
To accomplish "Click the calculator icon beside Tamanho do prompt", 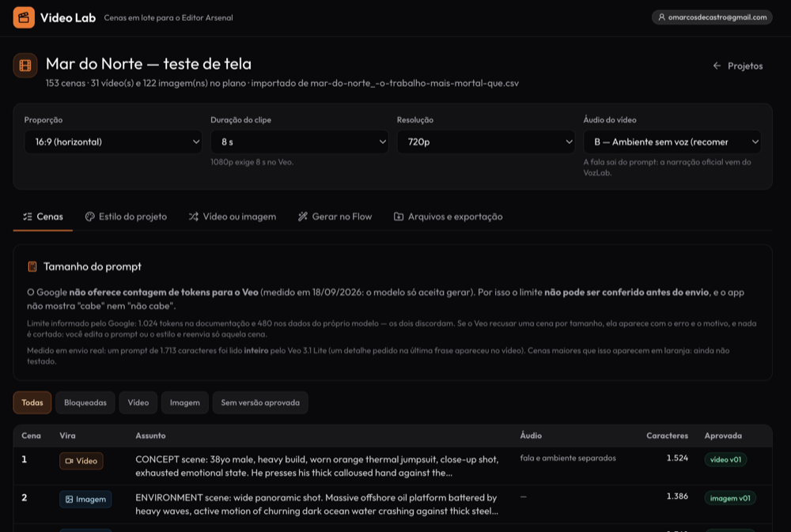I will tap(32, 266).
